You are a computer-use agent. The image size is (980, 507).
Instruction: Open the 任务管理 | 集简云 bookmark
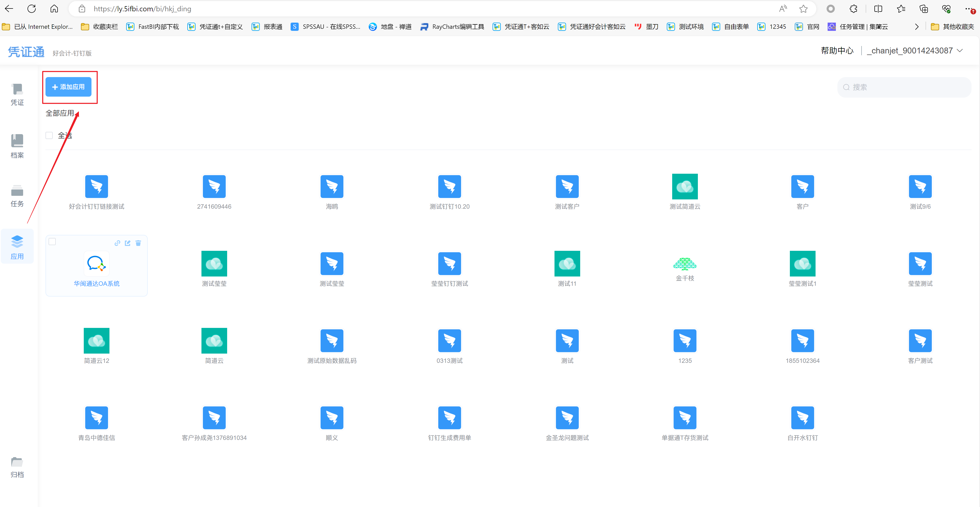[857, 27]
